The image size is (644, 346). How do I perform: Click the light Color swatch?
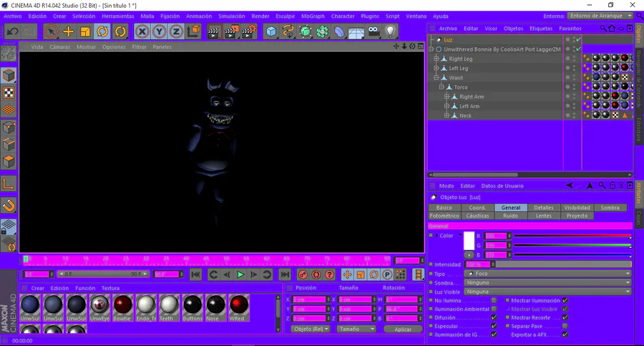pos(469,241)
